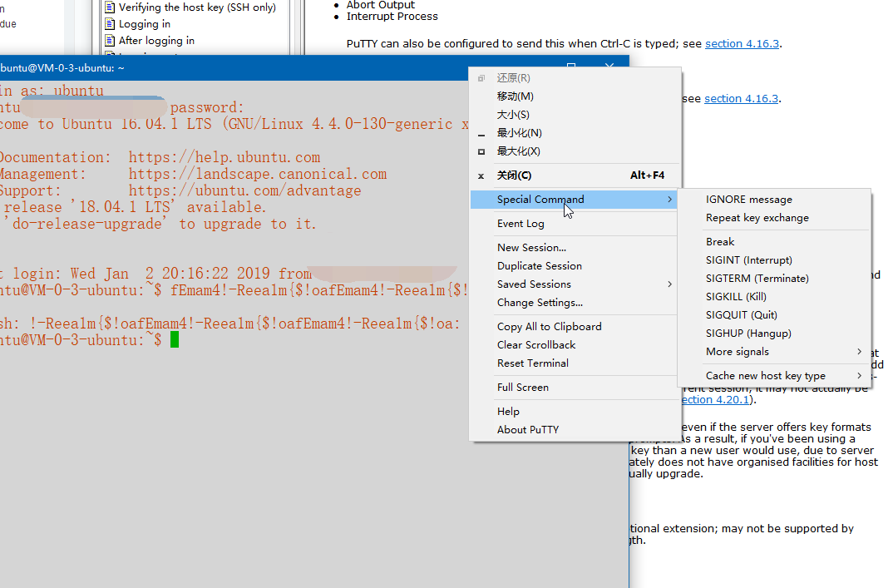Choose Clear Scrollback
The height and width of the screenshot is (588, 893).
(574, 344)
